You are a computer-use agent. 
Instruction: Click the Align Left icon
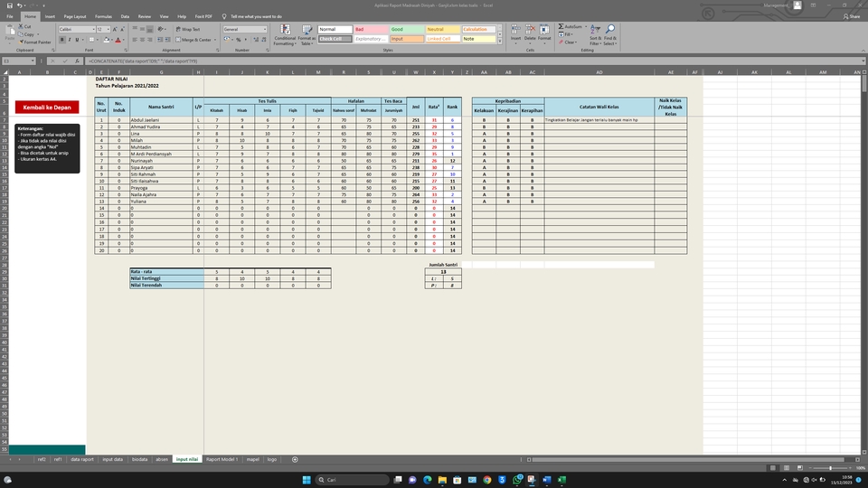(135, 40)
